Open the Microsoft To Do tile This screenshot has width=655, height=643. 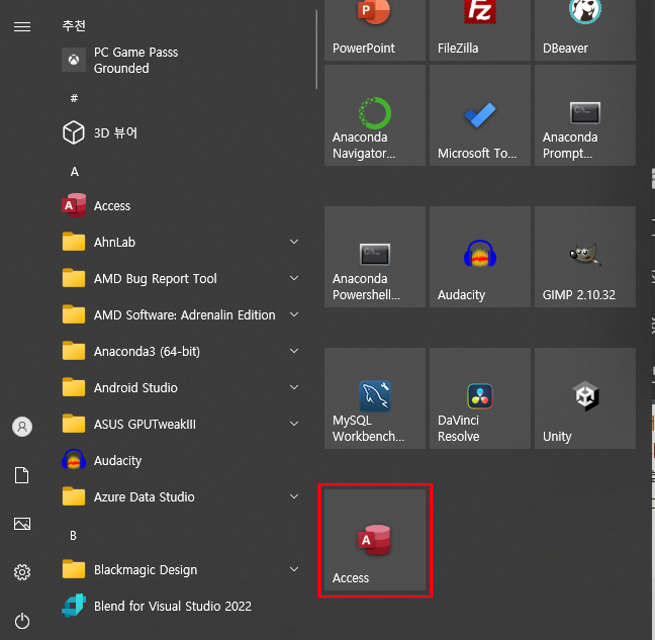(x=480, y=115)
